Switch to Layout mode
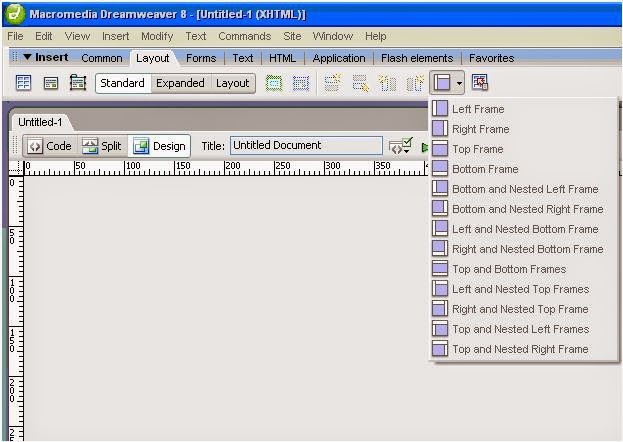Viewport: 623px width, 442px height. click(232, 83)
